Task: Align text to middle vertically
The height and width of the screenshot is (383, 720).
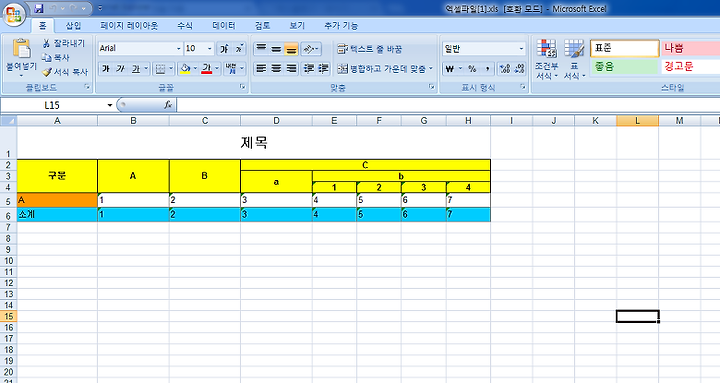Action: click(x=276, y=49)
